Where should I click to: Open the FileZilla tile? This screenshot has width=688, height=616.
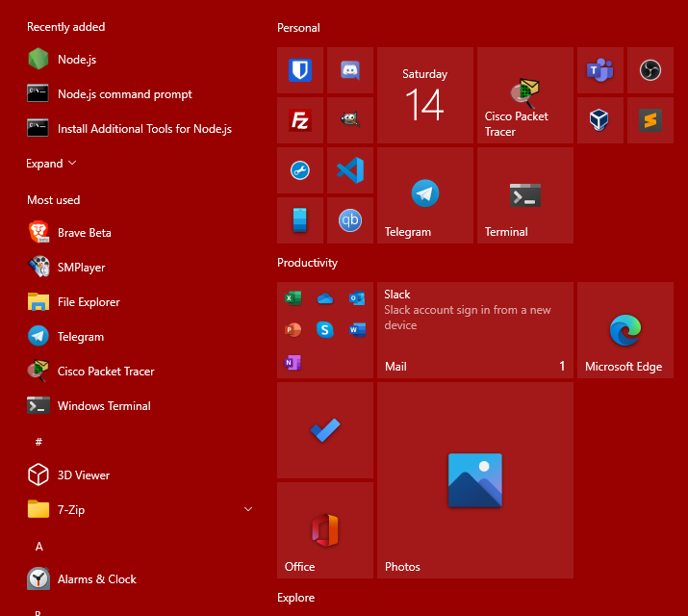(300, 120)
